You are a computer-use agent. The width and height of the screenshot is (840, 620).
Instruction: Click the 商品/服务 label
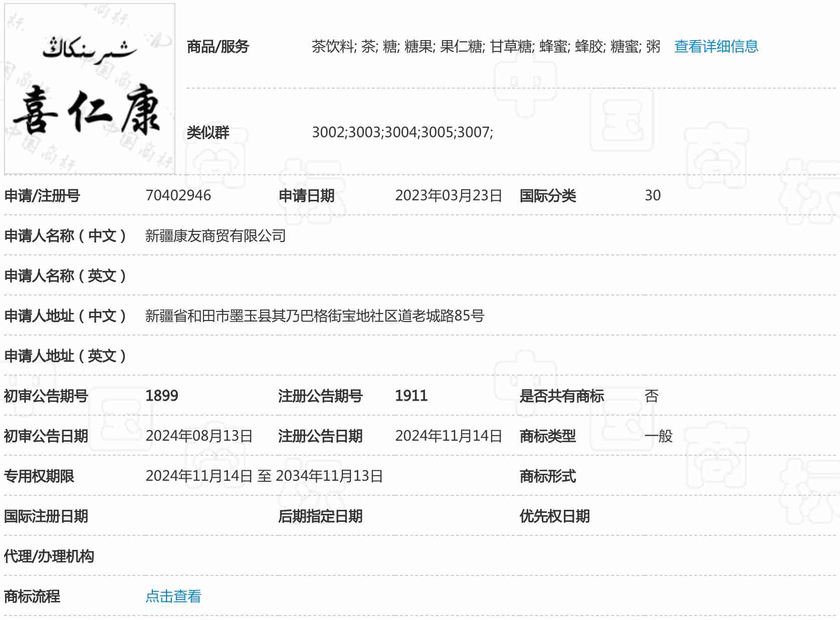(x=218, y=47)
